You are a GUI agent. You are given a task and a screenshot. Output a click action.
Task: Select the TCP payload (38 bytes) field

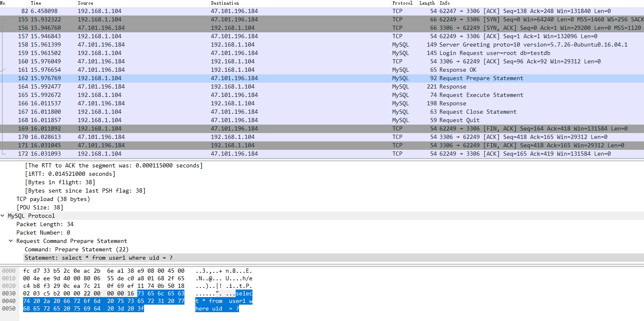pyautogui.click(x=53, y=199)
